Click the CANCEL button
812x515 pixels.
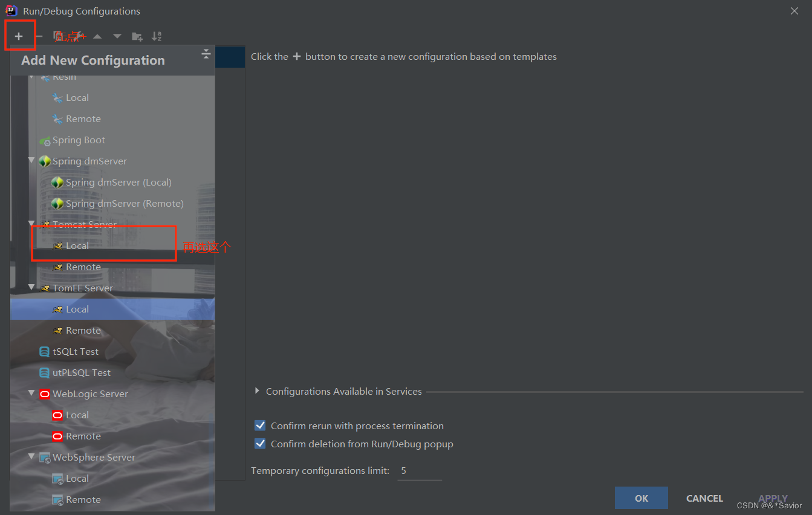click(704, 498)
